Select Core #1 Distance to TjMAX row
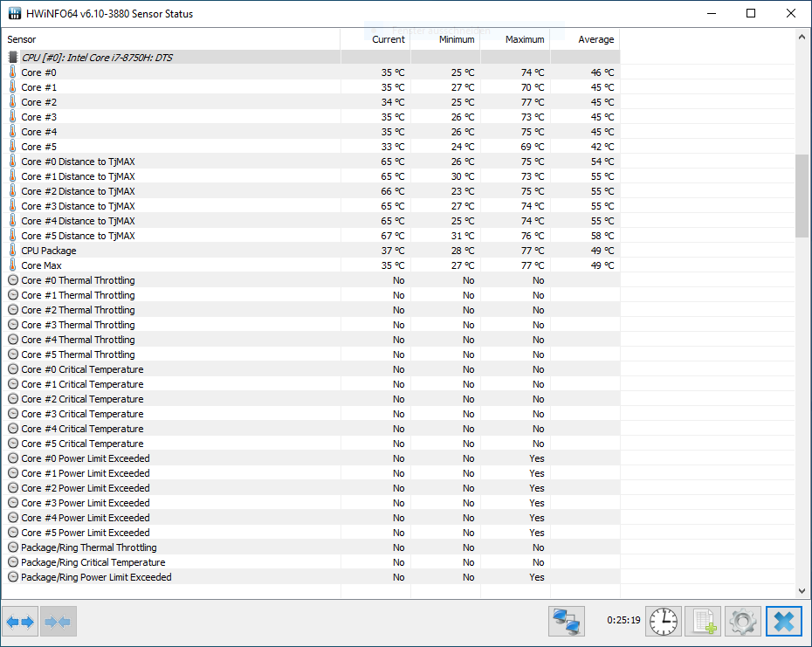 pyautogui.click(x=311, y=176)
